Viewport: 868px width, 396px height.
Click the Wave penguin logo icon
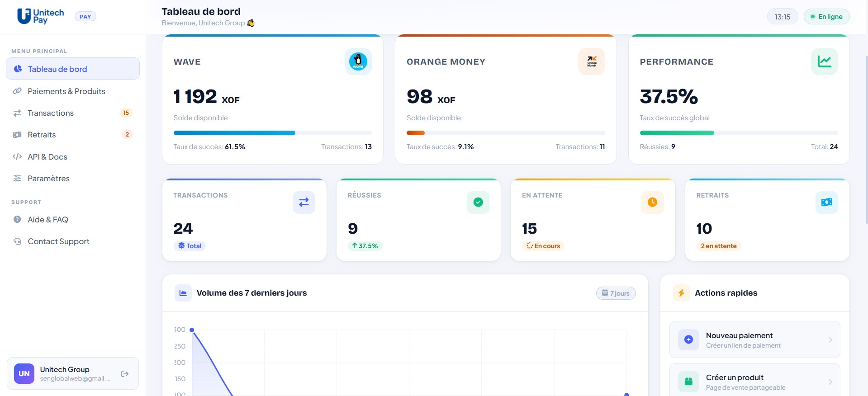click(358, 61)
